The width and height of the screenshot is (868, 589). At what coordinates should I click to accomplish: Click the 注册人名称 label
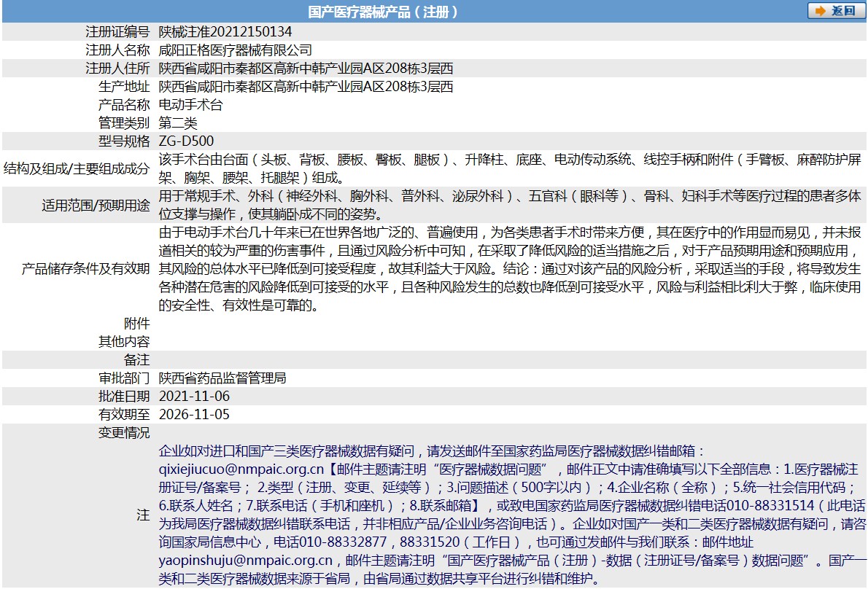tap(117, 50)
